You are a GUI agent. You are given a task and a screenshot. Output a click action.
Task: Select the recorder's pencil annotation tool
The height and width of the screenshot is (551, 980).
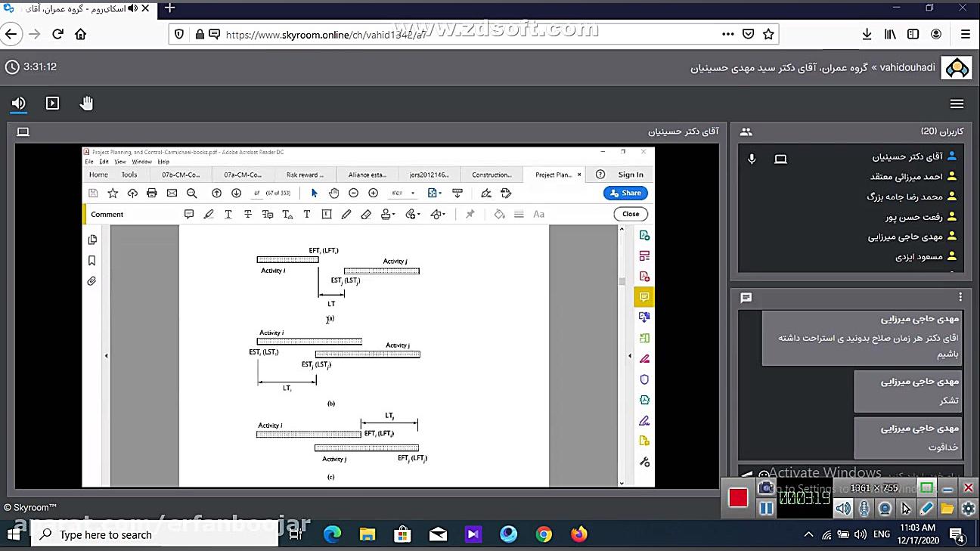926,509
